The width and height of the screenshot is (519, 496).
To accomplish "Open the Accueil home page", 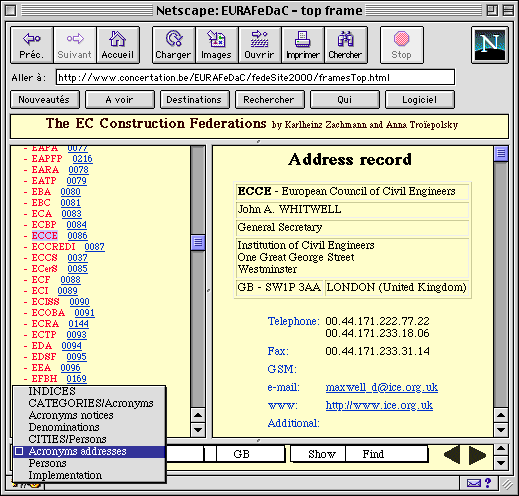I will [x=118, y=45].
